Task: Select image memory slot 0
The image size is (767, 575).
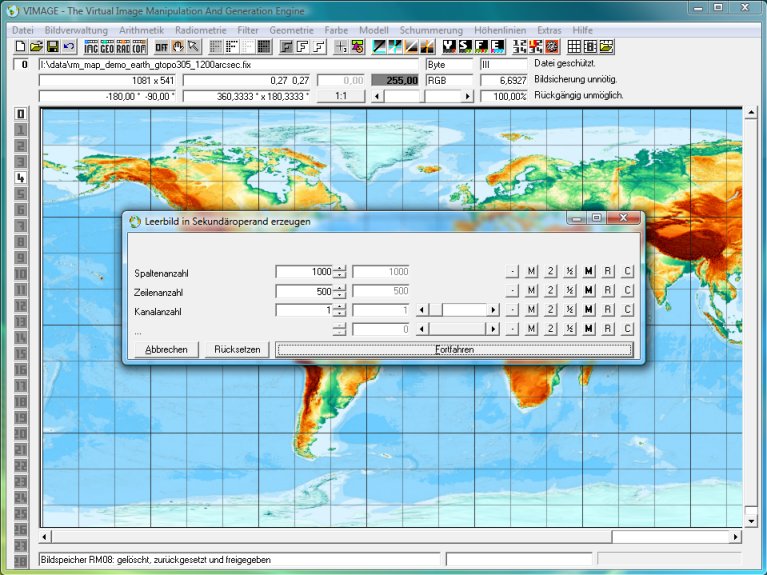Action: click(x=20, y=114)
